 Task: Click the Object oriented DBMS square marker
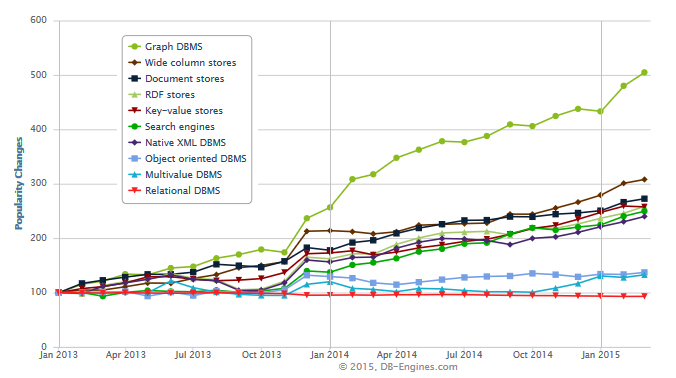[x=135, y=159]
